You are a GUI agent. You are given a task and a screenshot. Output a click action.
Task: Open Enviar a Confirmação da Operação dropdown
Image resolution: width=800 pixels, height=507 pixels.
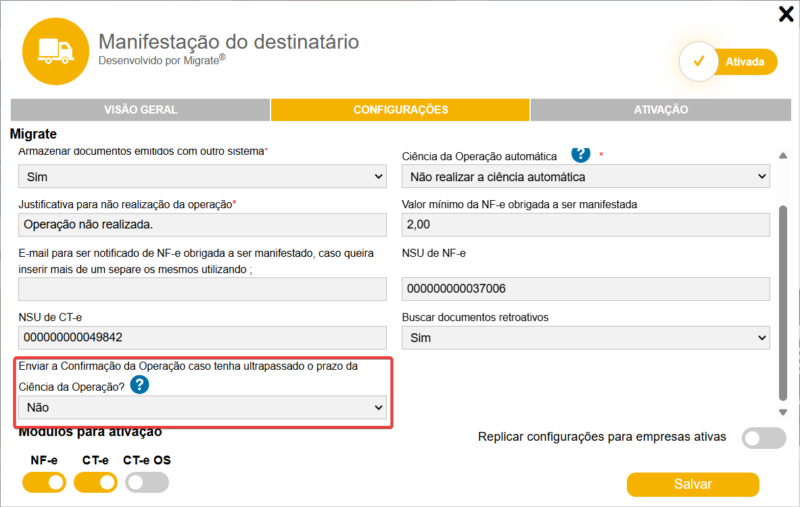pyautogui.click(x=202, y=407)
